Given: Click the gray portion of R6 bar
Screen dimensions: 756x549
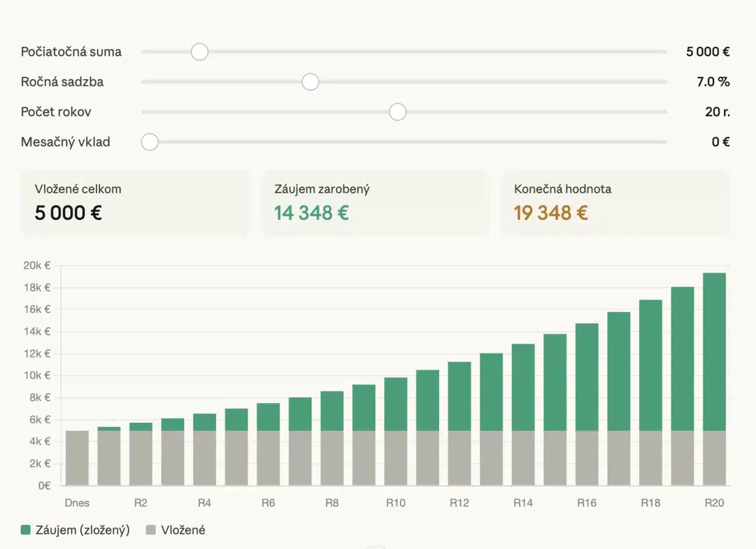Looking at the screenshot, I should 268,458.
